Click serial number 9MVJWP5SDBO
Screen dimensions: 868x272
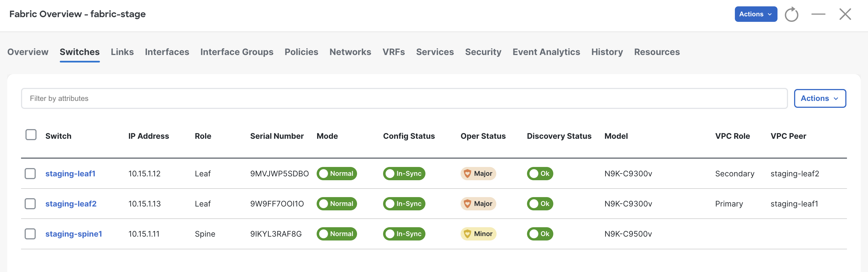[279, 174]
